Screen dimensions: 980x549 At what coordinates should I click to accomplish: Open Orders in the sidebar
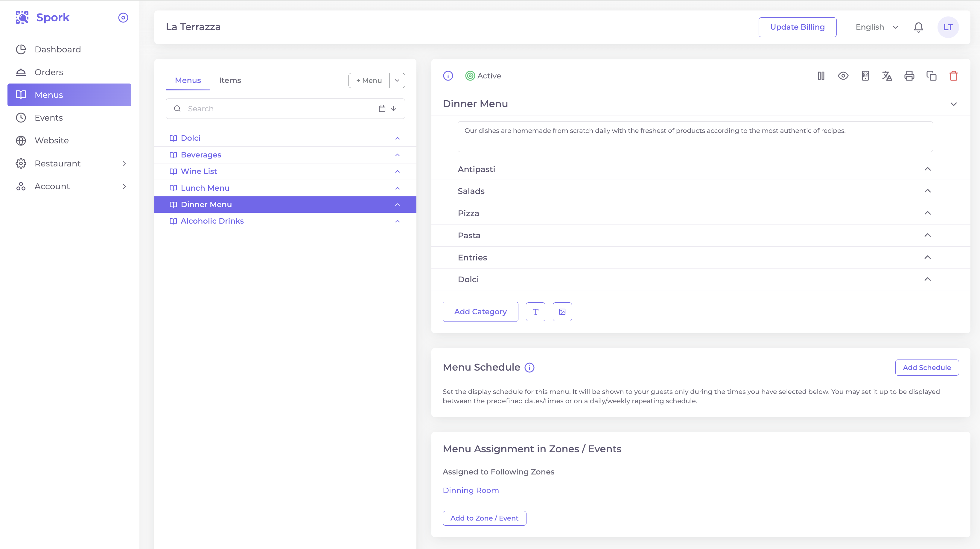click(49, 72)
